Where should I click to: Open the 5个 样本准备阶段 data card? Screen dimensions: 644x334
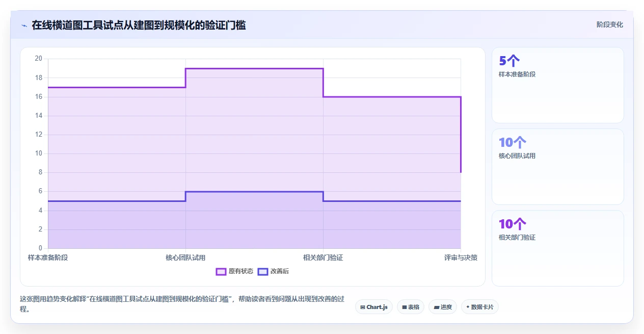click(558, 85)
